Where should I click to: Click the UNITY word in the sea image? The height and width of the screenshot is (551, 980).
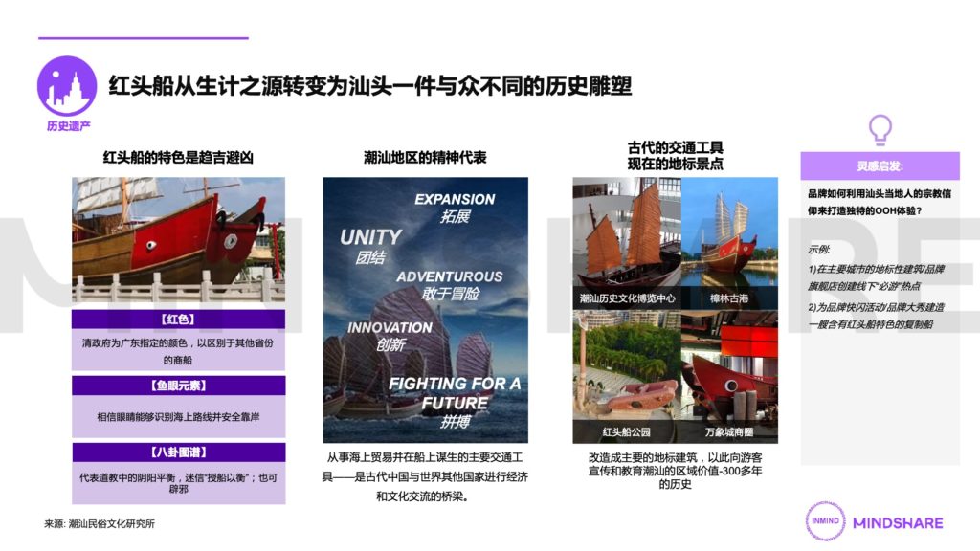coord(370,237)
